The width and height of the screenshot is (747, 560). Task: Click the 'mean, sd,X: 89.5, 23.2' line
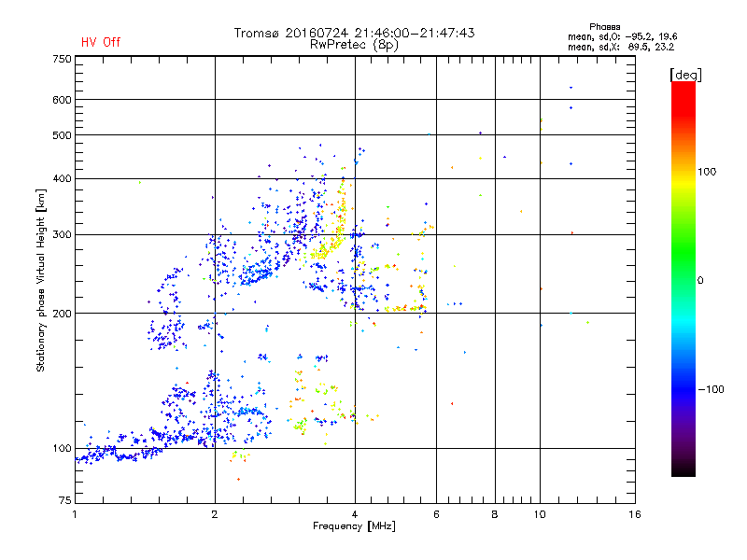[x=621, y=47]
